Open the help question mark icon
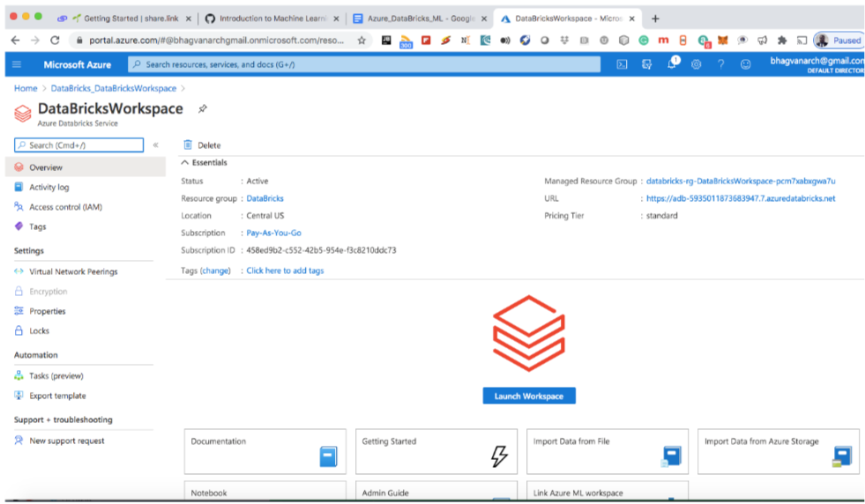Image resolution: width=865 pixels, height=504 pixels. point(720,64)
